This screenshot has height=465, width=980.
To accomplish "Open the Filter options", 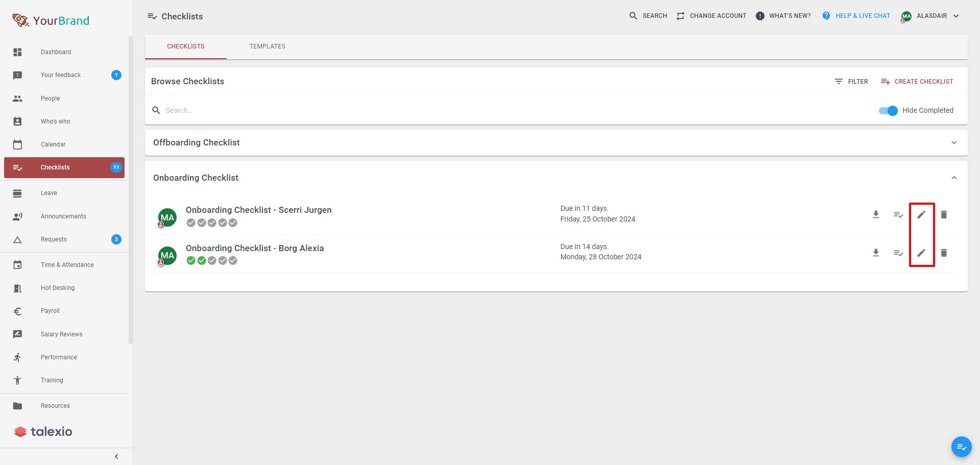I will [x=851, y=82].
